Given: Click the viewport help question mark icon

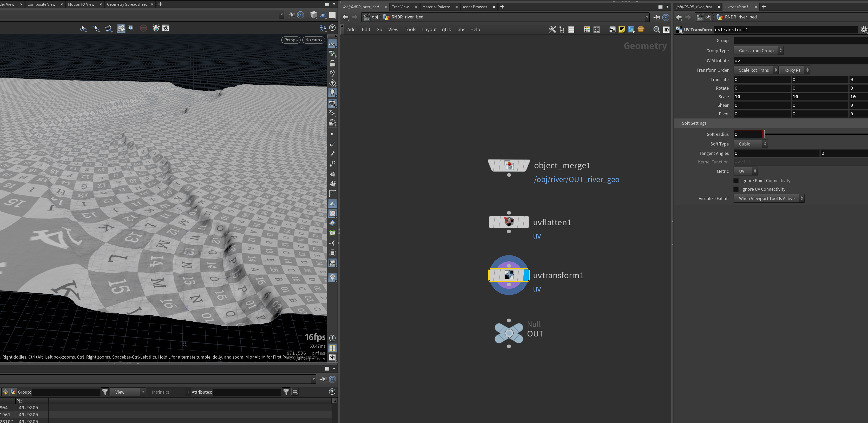Looking at the screenshot, I should [332, 28].
